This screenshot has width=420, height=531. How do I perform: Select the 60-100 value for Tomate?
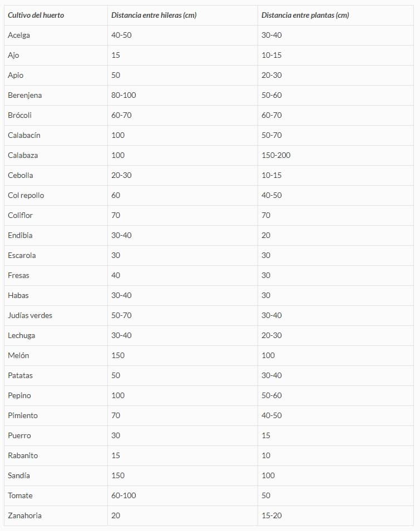coord(123,495)
